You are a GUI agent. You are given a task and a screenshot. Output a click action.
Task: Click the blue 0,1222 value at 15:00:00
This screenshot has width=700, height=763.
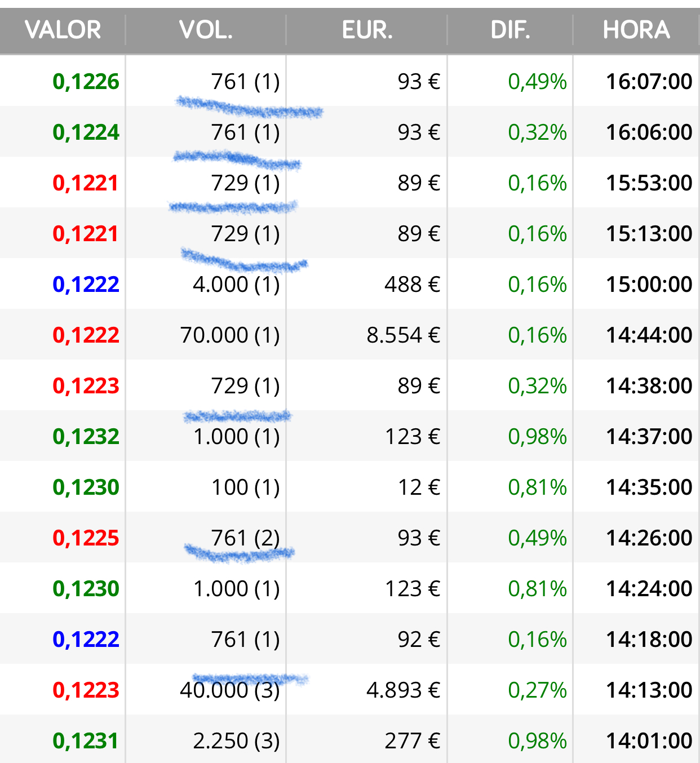[86, 285]
